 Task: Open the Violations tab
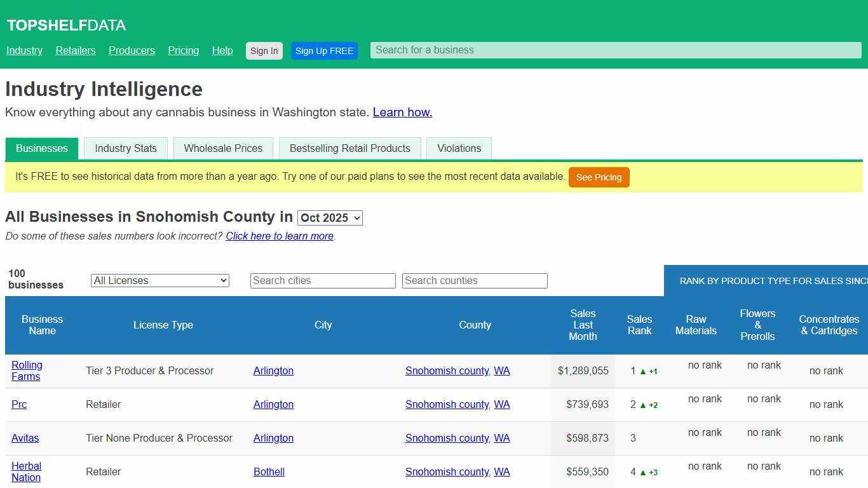pos(459,148)
